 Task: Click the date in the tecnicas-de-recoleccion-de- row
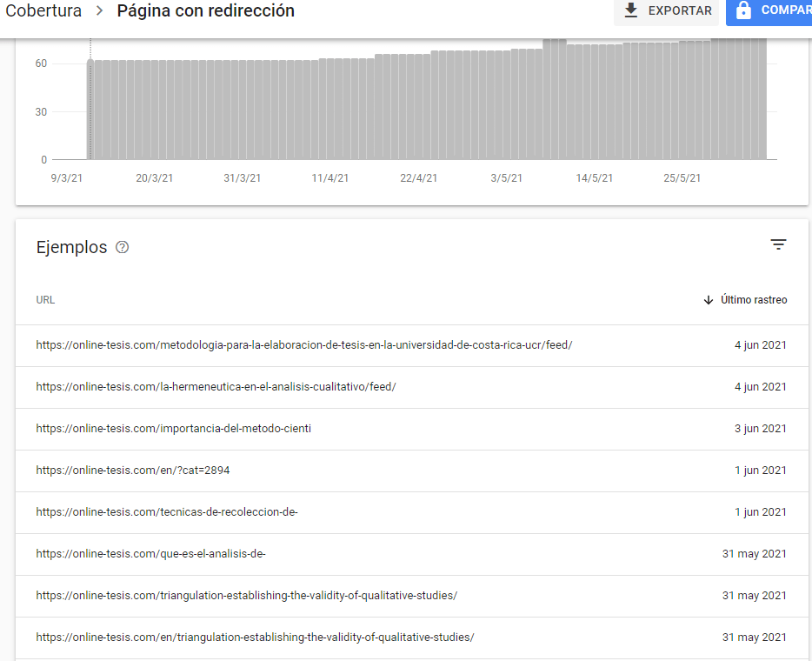[x=760, y=512]
